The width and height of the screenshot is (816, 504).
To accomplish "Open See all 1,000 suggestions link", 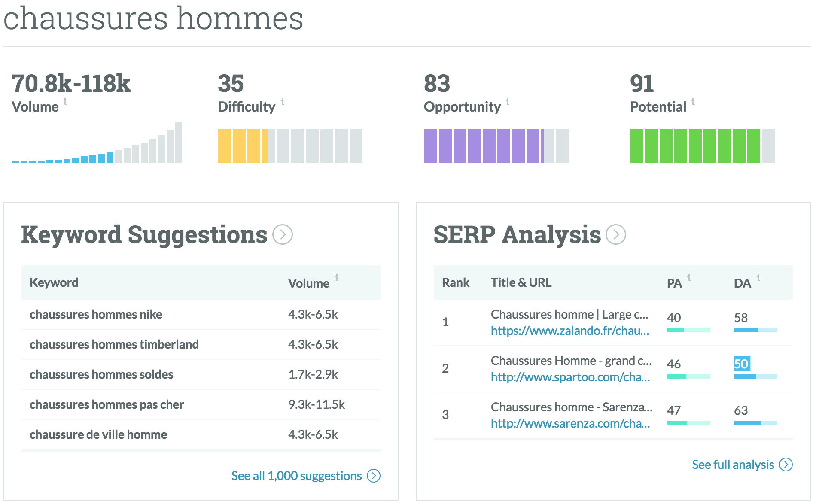I will pyautogui.click(x=296, y=476).
